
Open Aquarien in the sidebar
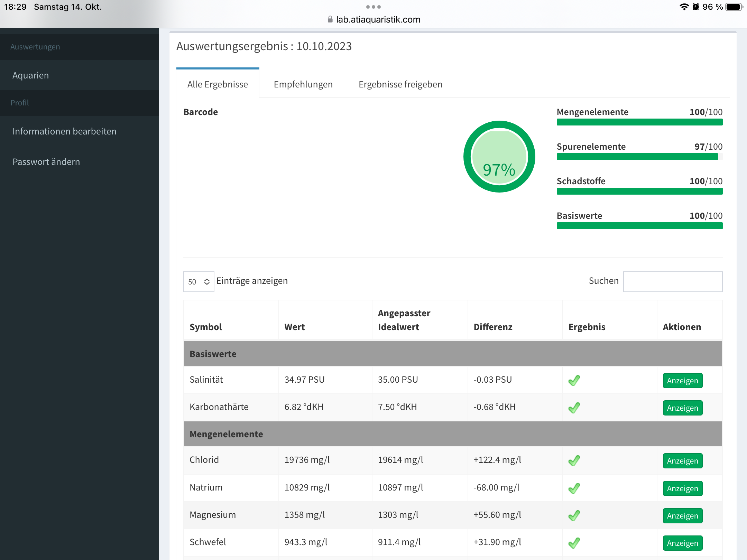pos(30,75)
